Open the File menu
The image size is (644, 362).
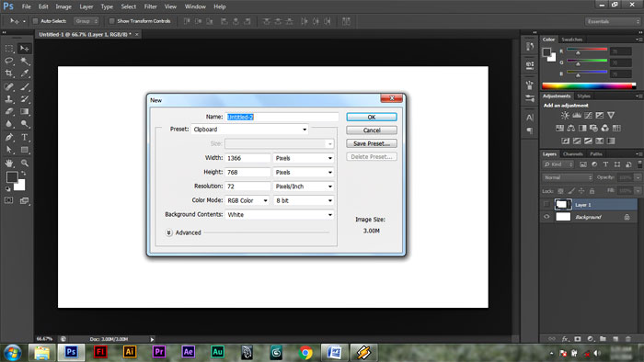[x=27, y=6]
